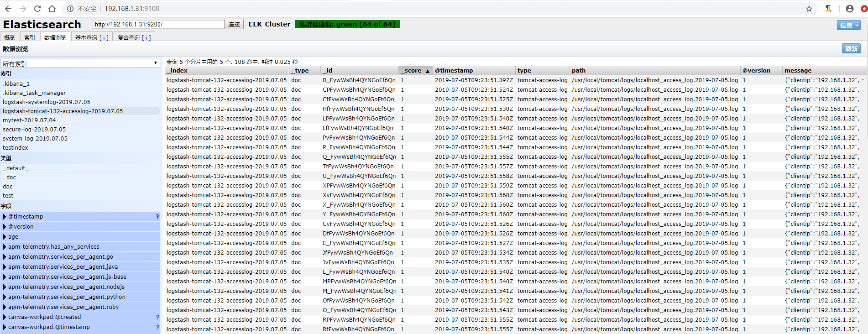
Task: Click the help question mark beside canvas-workpad.@timestamp
Action: point(157,327)
